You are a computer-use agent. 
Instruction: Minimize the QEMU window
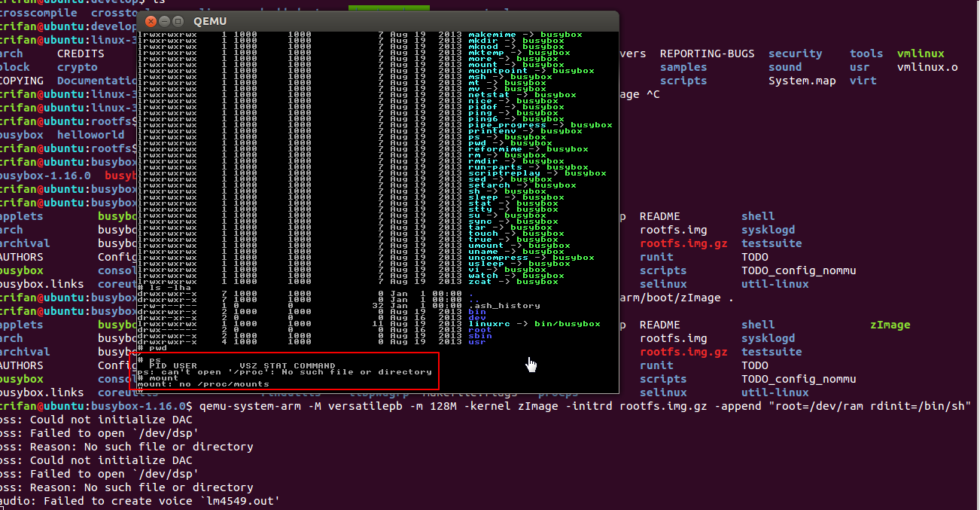pos(163,21)
